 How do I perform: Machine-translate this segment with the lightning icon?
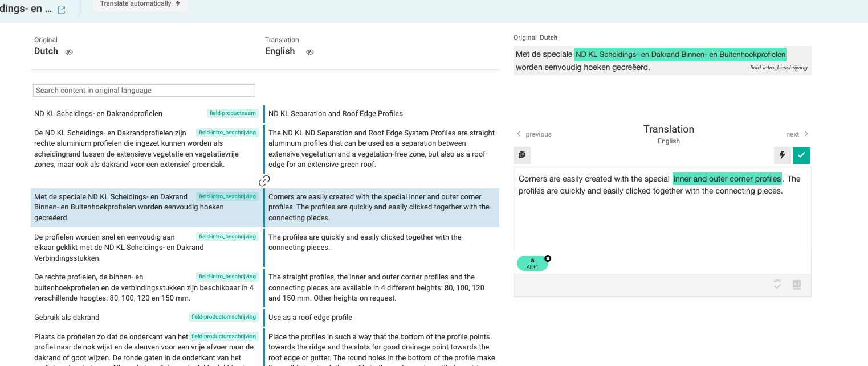(x=782, y=155)
